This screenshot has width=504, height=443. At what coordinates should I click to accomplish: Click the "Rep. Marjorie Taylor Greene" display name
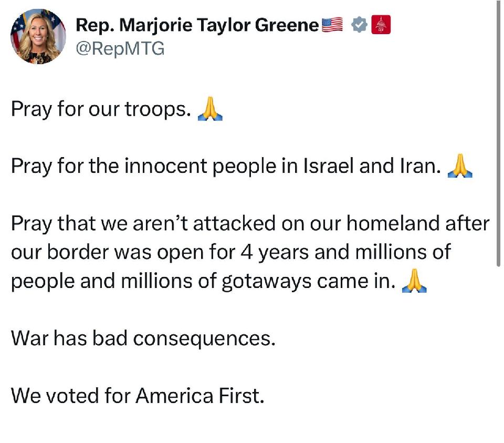pyautogui.click(x=197, y=25)
